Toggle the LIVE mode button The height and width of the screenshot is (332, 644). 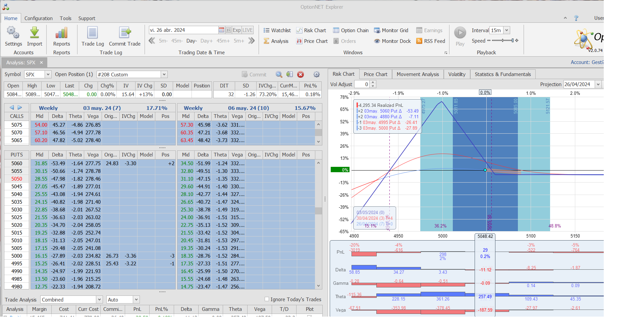click(x=248, y=30)
